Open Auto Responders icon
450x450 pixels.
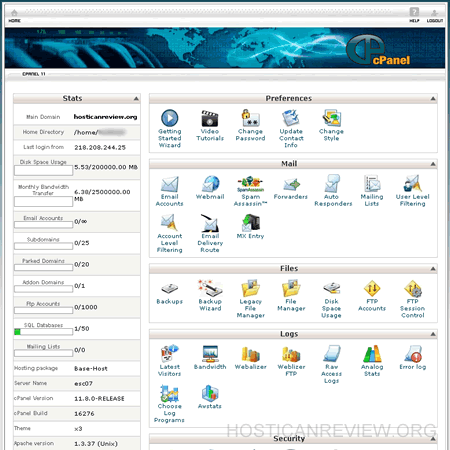coord(331,184)
